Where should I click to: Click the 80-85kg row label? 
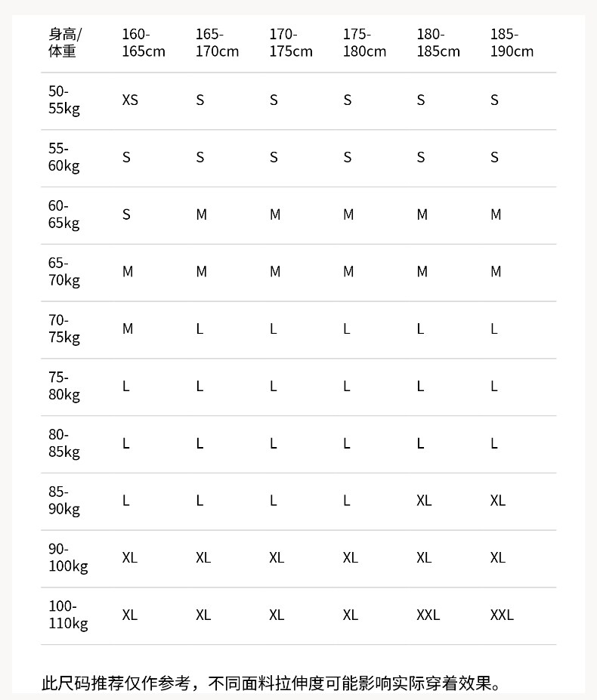coord(64,443)
